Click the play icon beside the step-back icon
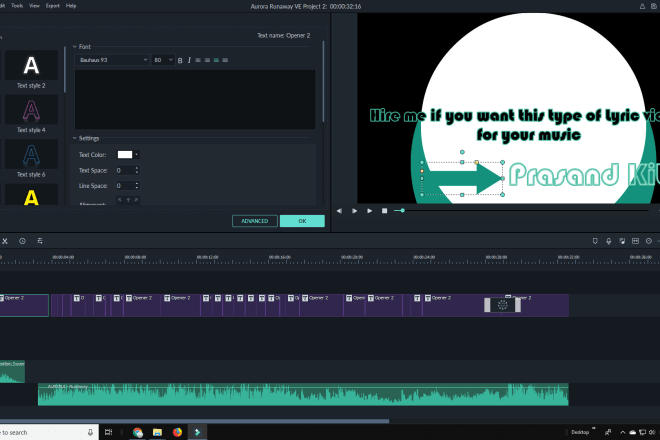Screen dimensions: 660x440 coord(354,211)
